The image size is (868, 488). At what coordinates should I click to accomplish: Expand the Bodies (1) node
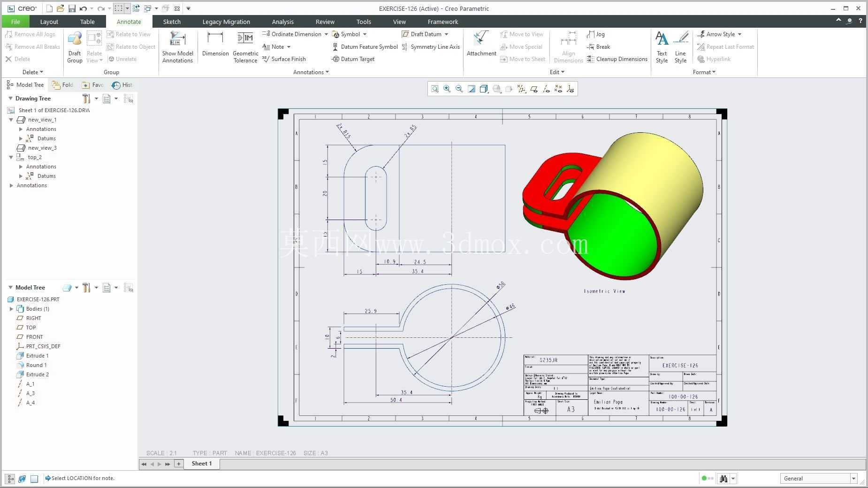(11, 309)
